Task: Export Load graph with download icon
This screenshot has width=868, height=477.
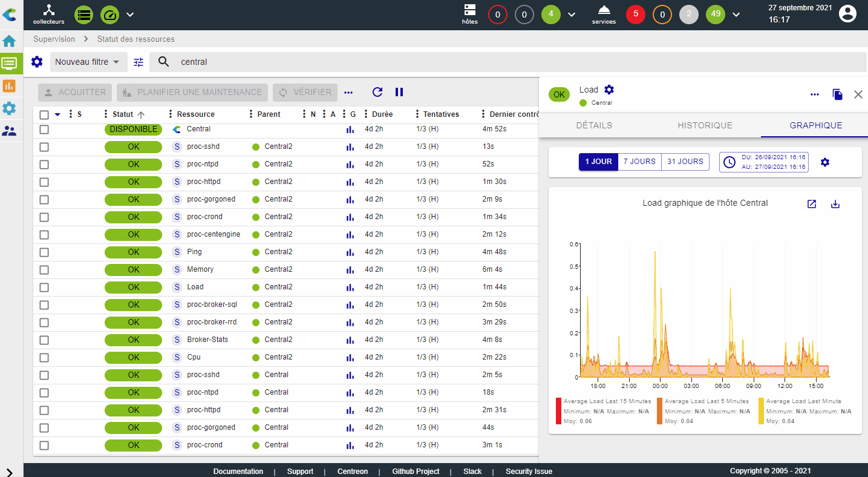Action: pyautogui.click(x=835, y=204)
